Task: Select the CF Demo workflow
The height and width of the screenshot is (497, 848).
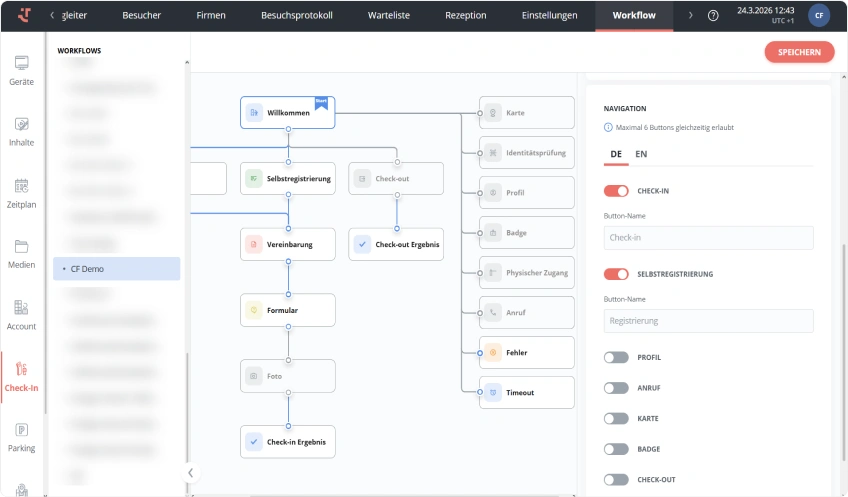Action: pyautogui.click(x=117, y=269)
